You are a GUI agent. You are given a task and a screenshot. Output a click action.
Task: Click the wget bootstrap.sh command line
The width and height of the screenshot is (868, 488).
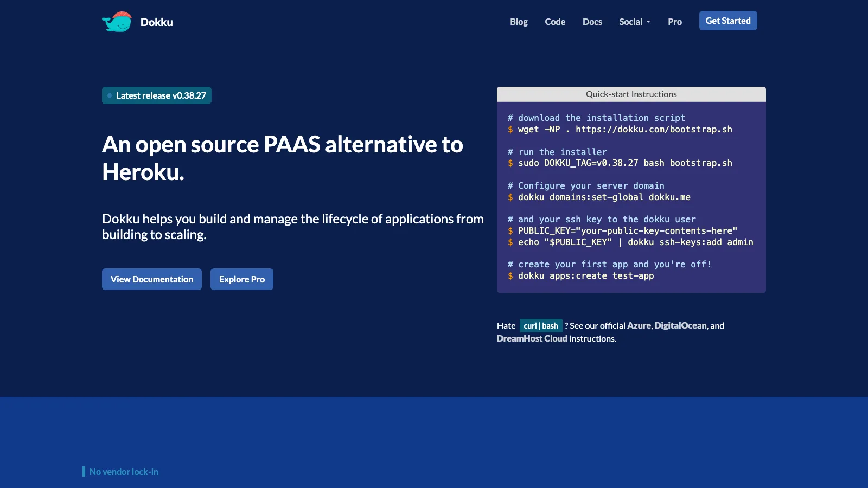click(x=620, y=129)
